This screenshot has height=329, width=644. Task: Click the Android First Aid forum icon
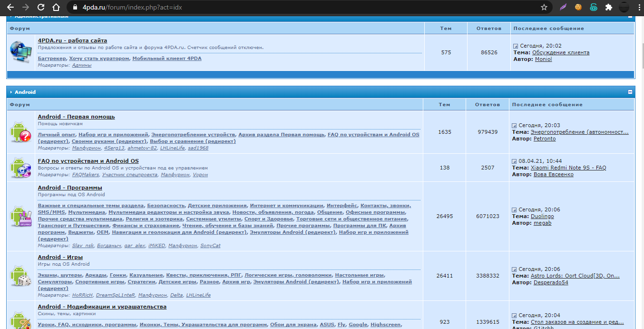point(20,132)
